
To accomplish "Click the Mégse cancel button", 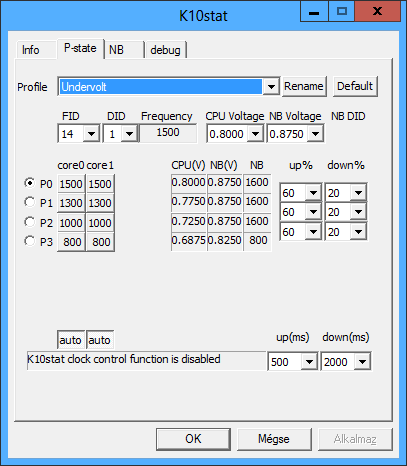I will (274, 439).
